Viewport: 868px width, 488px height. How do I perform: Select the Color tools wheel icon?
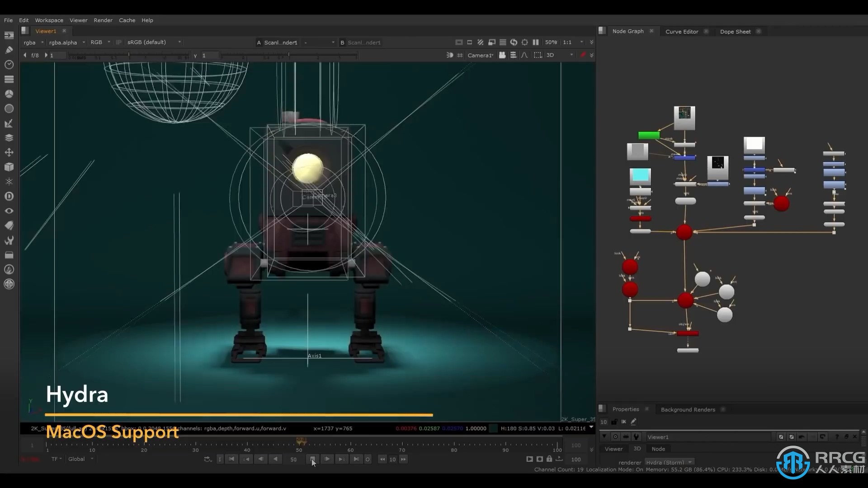(9, 94)
